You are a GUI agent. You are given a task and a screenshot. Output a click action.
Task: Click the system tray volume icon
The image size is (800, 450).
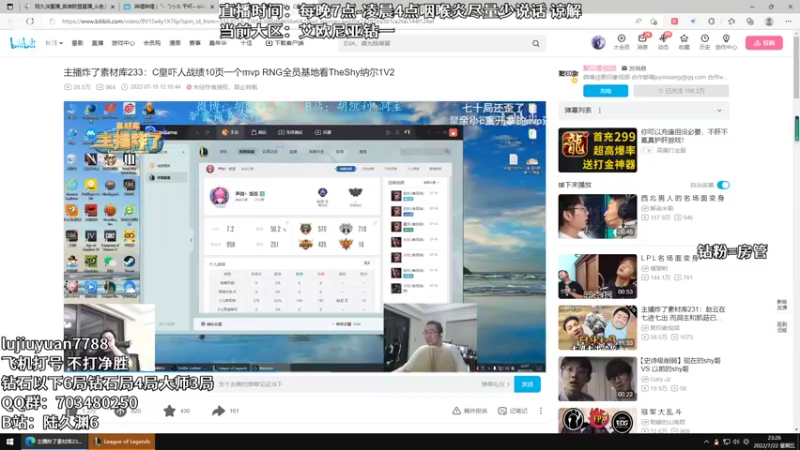[x=736, y=442]
